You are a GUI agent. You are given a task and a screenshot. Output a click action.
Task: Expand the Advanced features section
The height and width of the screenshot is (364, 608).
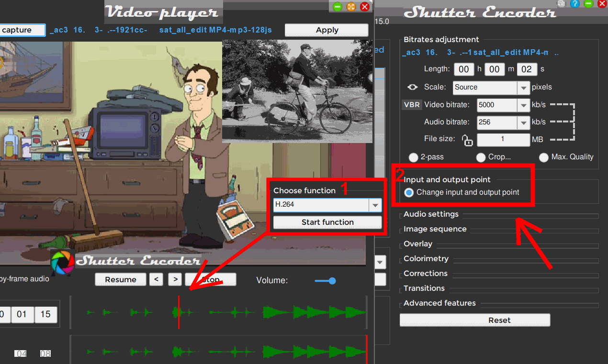pyautogui.click(x=439, y=303)
